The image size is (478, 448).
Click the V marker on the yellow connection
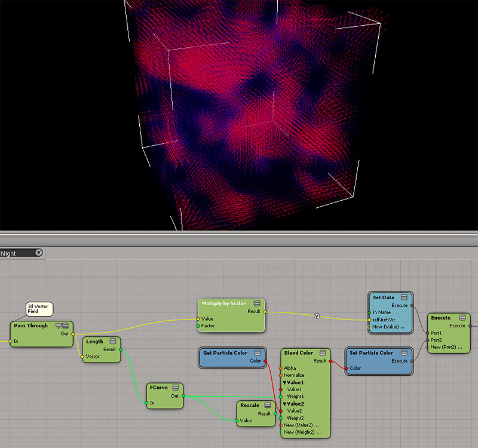click(317, 316)
